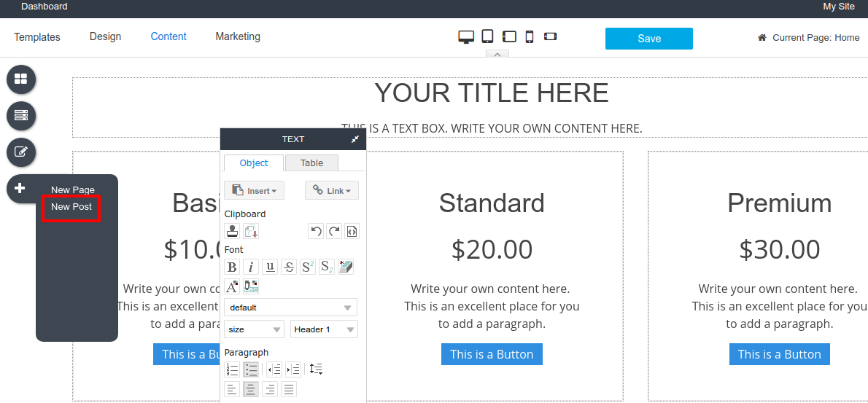The image size is (868, 403).
Task: Click the undo arrow in Clipboard section
Action: [x=316, y=232]
